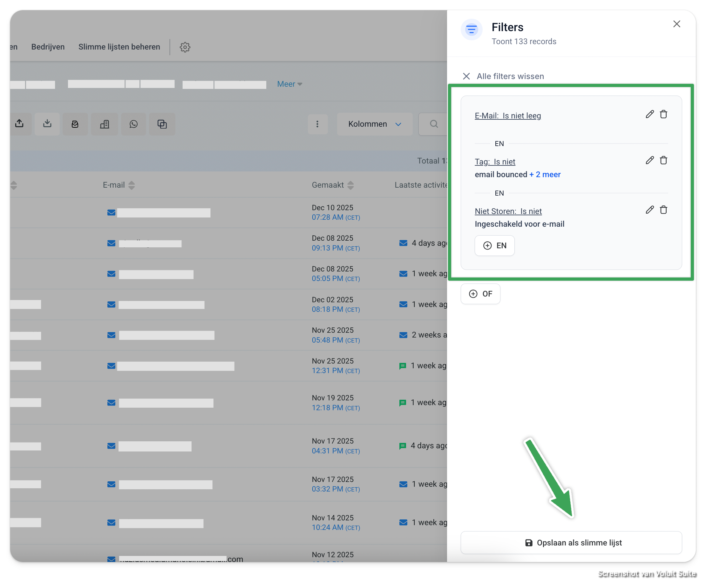706x588 pixels.
Task: Open Slimme lijsten beheren tab
Action: pyautogui.click(x=119, y=47)
